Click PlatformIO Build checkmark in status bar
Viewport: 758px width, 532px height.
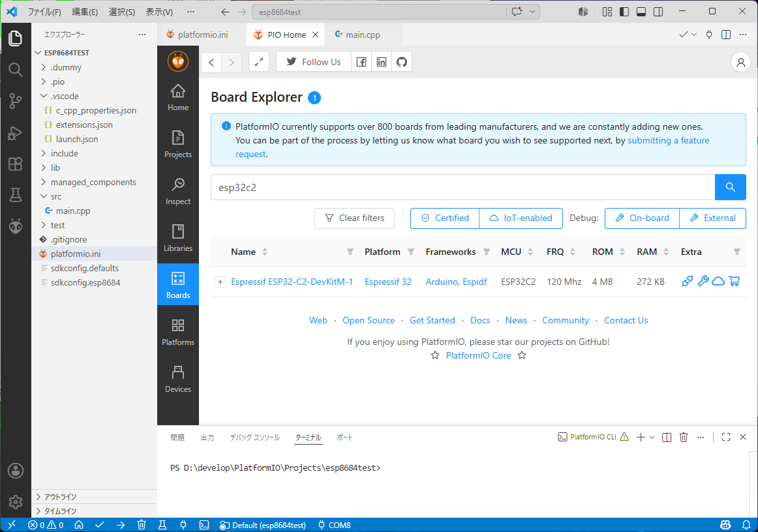click(100, 525)
